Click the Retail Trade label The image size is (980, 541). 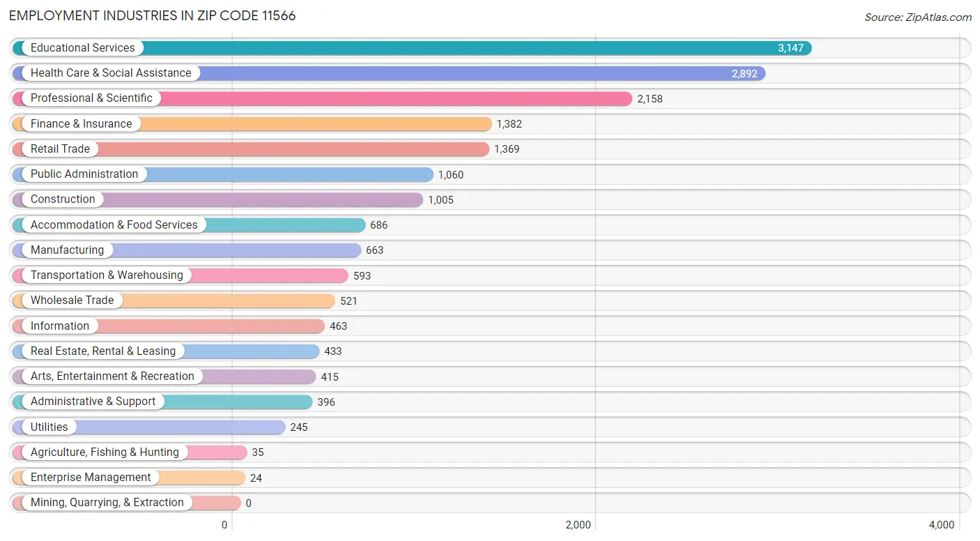[60, 149]
